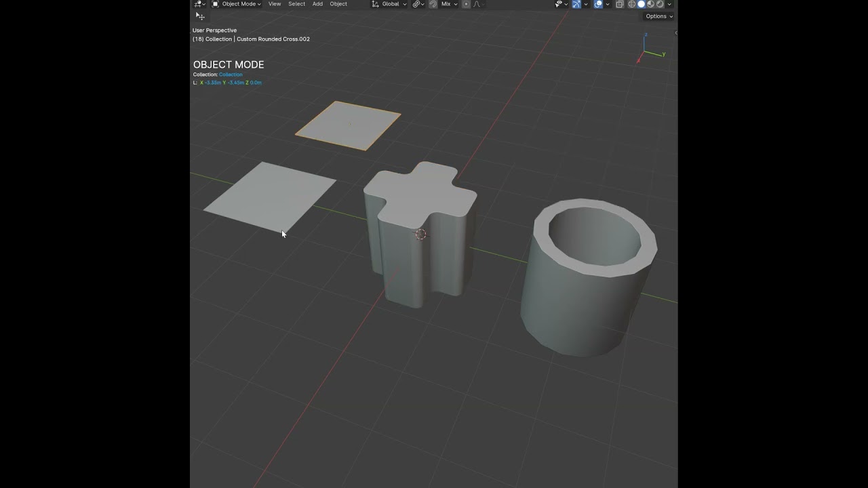
Task: Toggle X-ray mode
Action: click(620, 4)
